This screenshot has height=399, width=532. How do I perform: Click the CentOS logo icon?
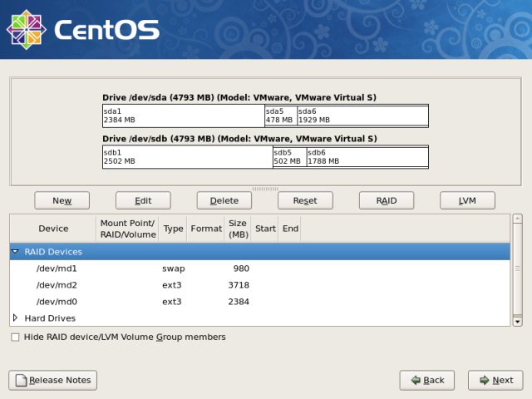tap(27, 31)
